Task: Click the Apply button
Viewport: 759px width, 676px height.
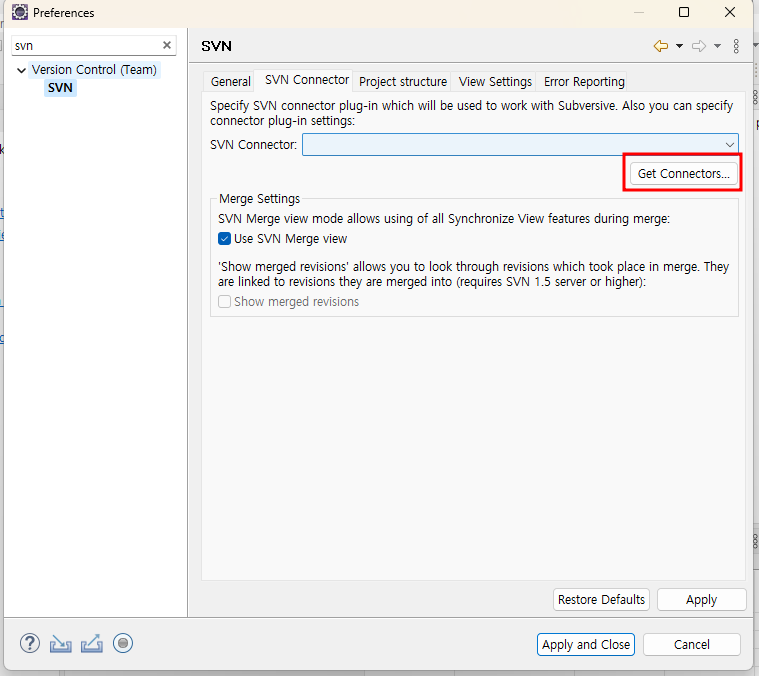Action: point(701,600)
